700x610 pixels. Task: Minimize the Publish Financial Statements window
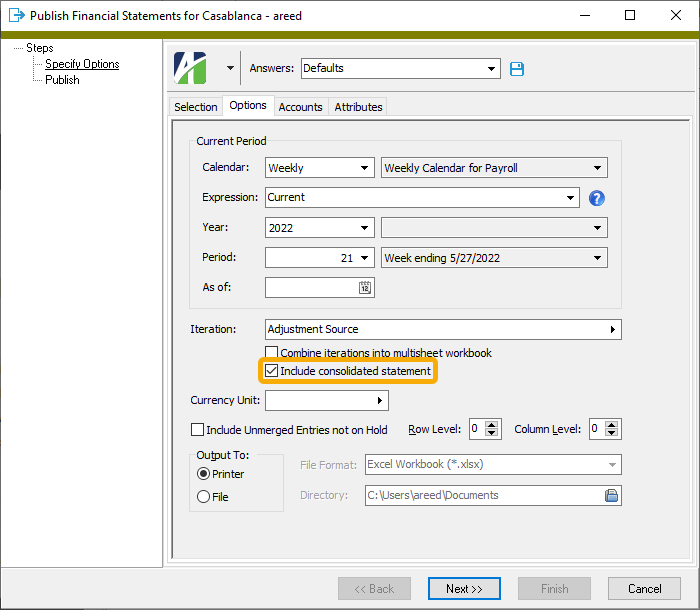[585, 15]
